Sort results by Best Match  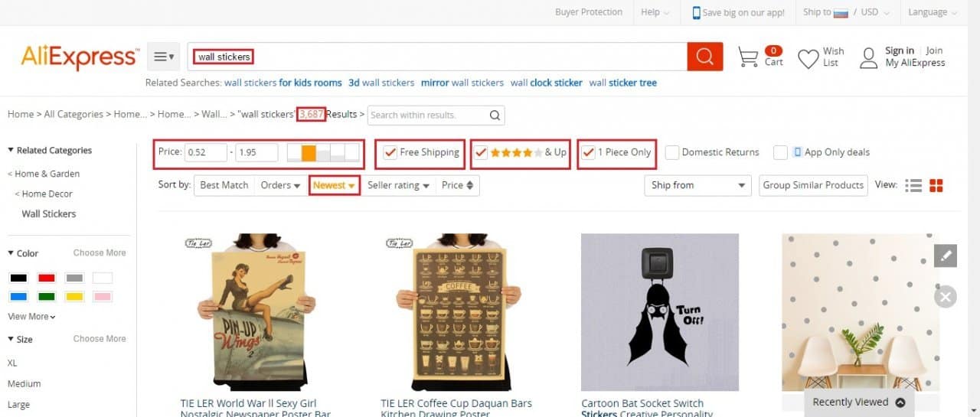(224, 185)
